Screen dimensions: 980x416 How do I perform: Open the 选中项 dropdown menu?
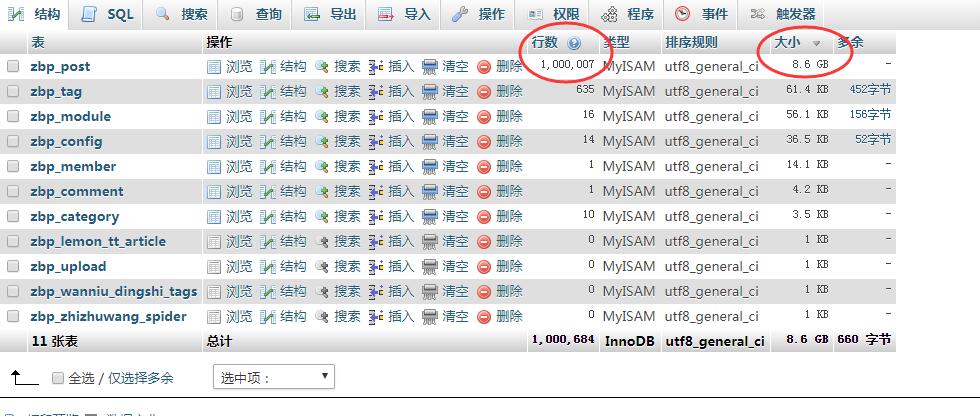273,378
